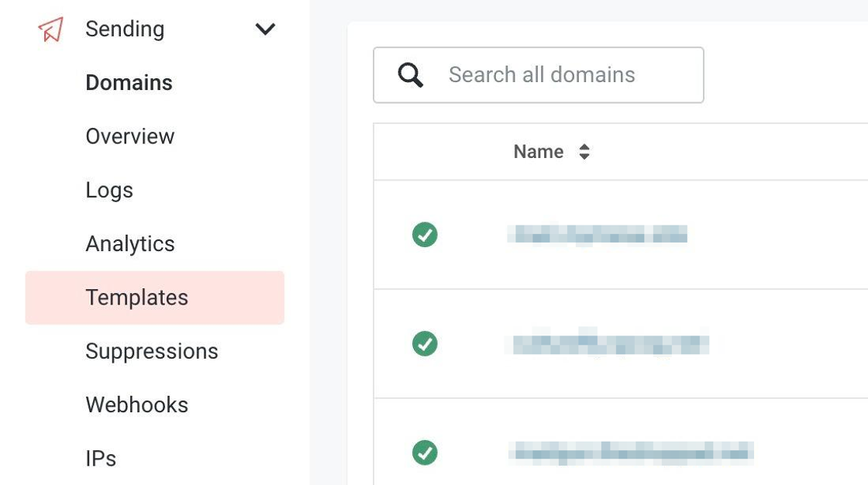Go to Webhooks settings
Image resolution: width=868 pixels, height=485 pixels.
(x=137, y=404)
